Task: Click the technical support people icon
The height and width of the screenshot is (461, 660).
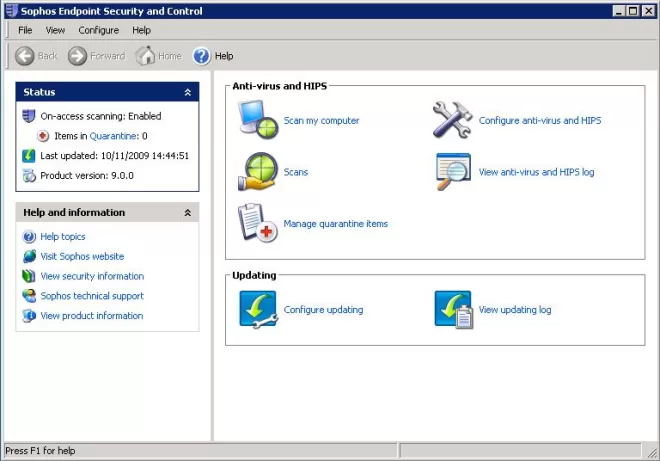Action: click(29, 296)
